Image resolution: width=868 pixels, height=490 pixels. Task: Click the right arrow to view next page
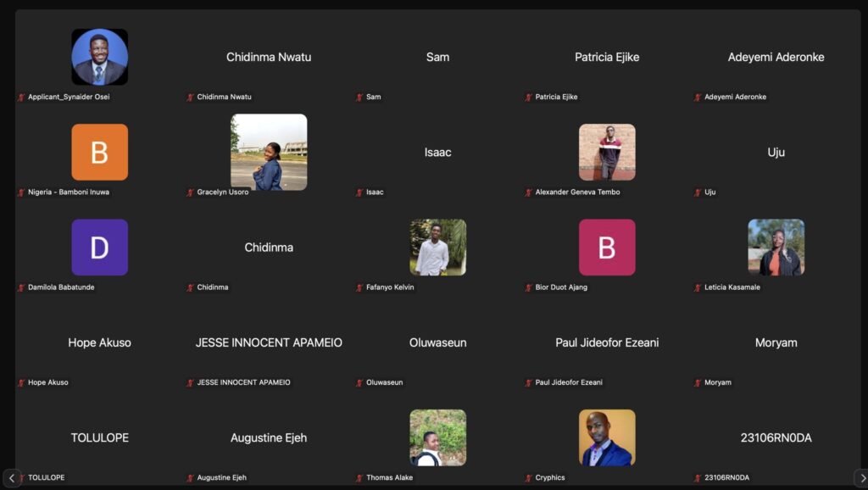click(x=860, y=476)
